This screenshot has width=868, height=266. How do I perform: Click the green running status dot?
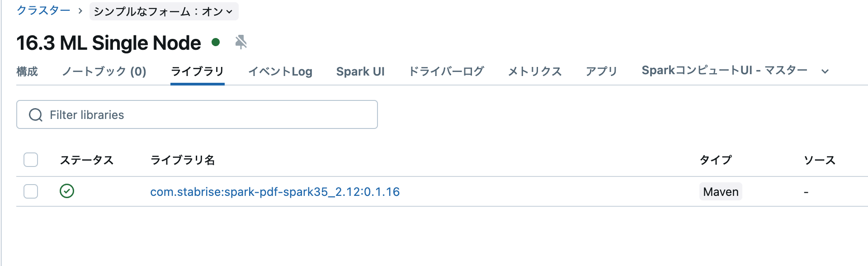[x=216, y=42]
